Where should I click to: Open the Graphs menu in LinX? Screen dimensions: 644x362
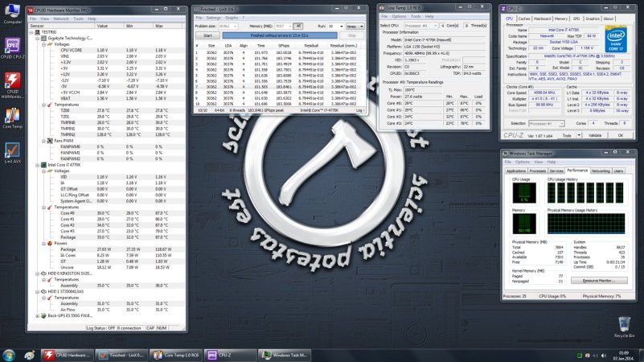[232, 18]
